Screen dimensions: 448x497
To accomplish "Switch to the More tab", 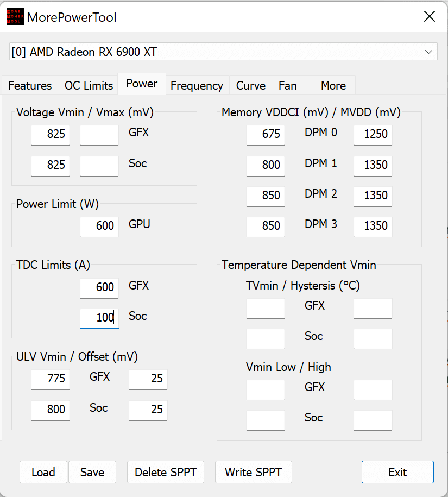I will [333, 86].
